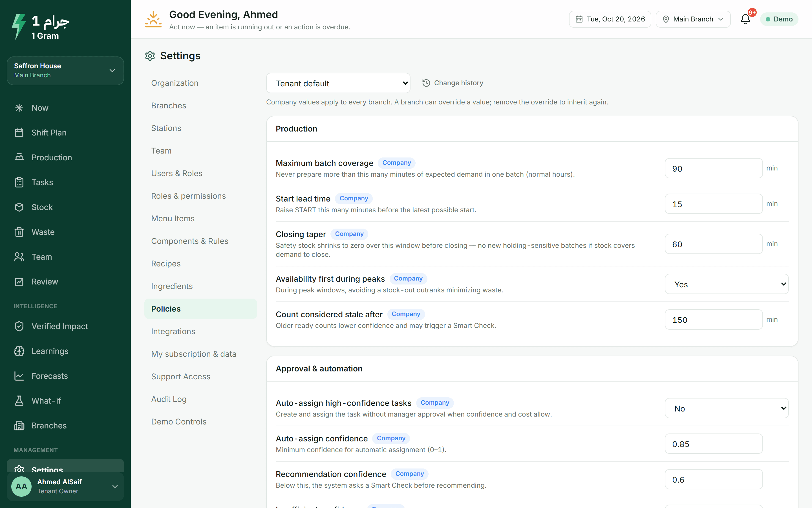This screenshot has width=812, height=508.
Task: Open the Tue, Oct 20, 2026 date picker
Action: pyautogui.click(x=610, y=19)
